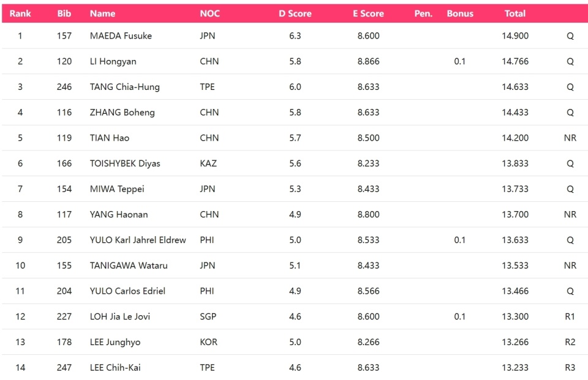Click YULO Karl Jahrel Eldrew's name
Viewport: 588px width, 380px height.
138,240
